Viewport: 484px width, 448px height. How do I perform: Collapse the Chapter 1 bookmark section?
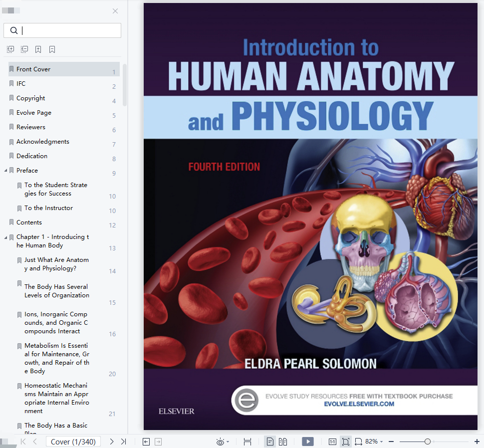coord(5,237)
